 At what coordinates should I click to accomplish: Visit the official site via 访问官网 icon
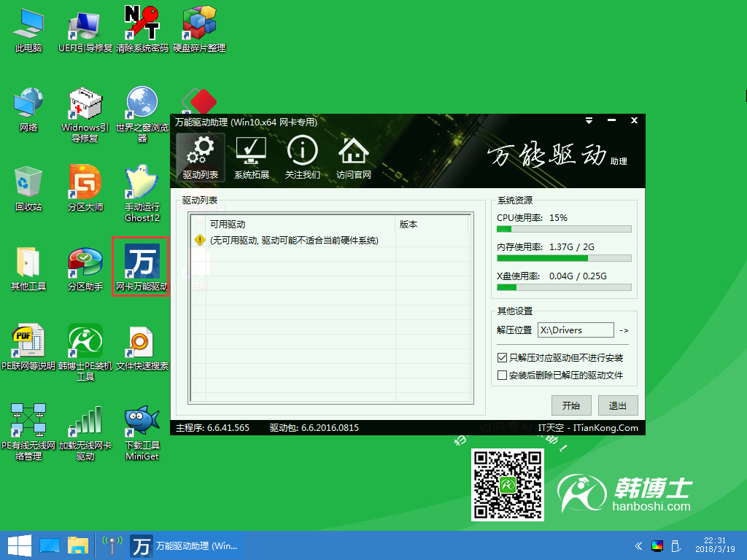point(353,156)
